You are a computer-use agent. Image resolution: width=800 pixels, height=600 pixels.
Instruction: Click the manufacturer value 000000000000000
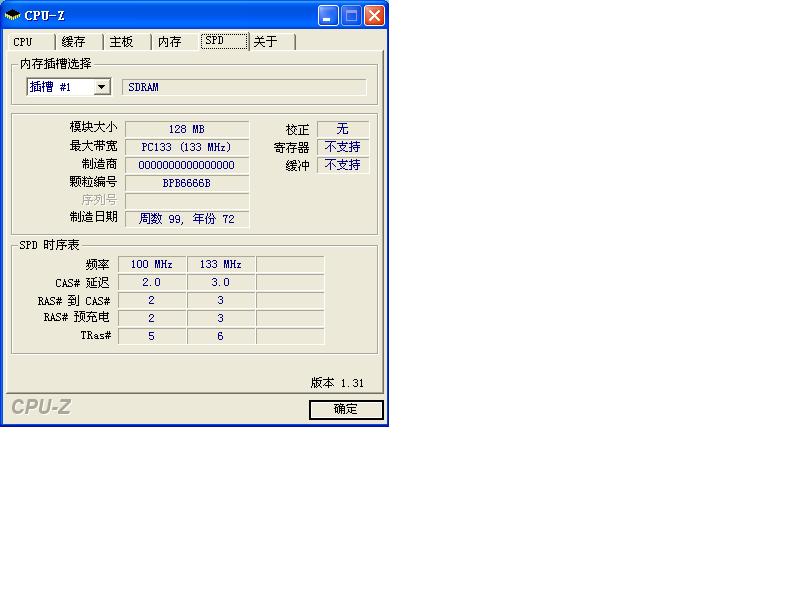[187, 165]
